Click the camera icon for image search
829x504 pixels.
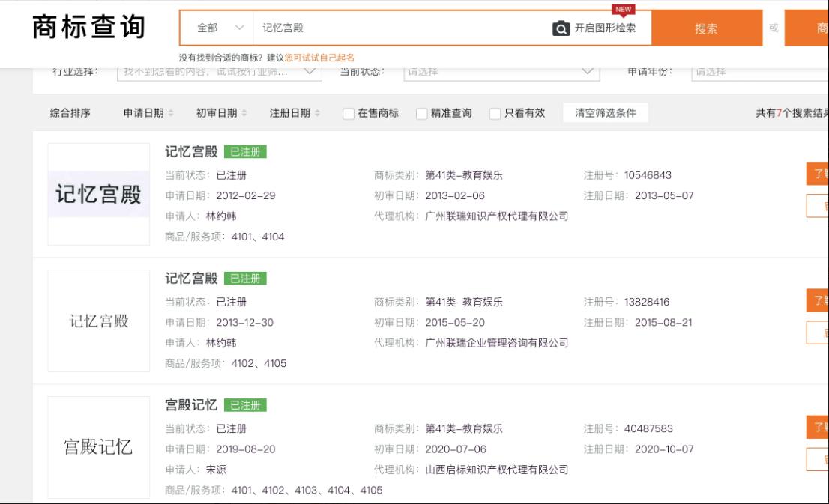(560, 28)
